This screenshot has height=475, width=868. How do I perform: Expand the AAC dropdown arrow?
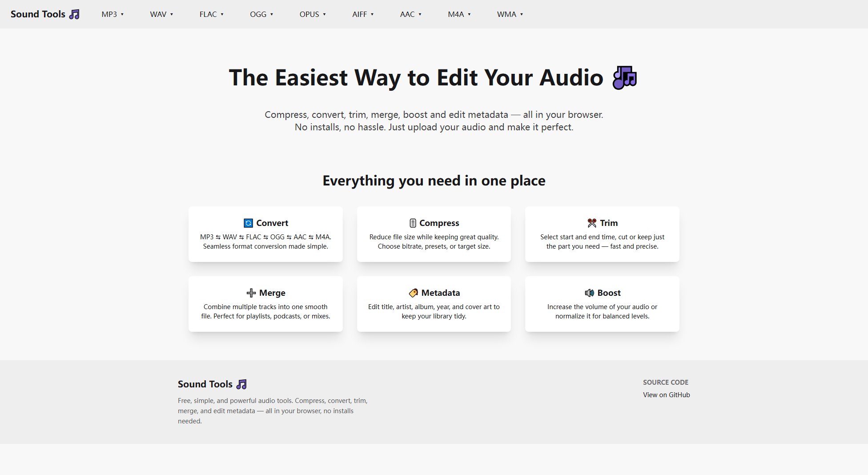point(420,14)
